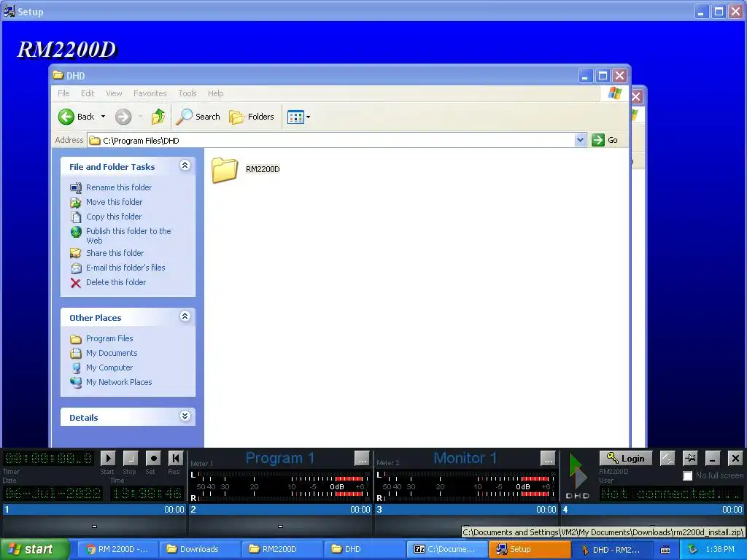The height and width of the screenshot is (560, 747).
Task: Click the DHD logo icon
Action: click(x=578, y=476)
